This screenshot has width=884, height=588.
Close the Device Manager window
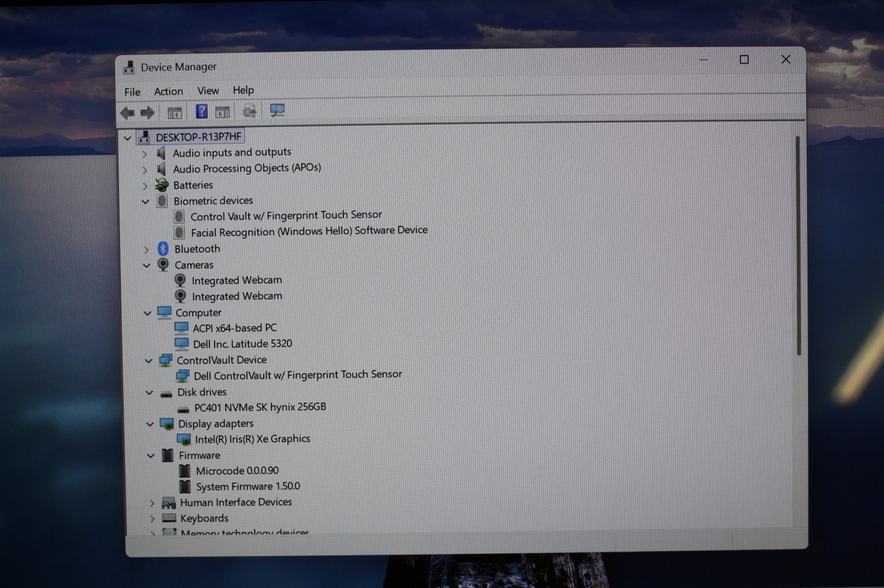tap(786, 59)
